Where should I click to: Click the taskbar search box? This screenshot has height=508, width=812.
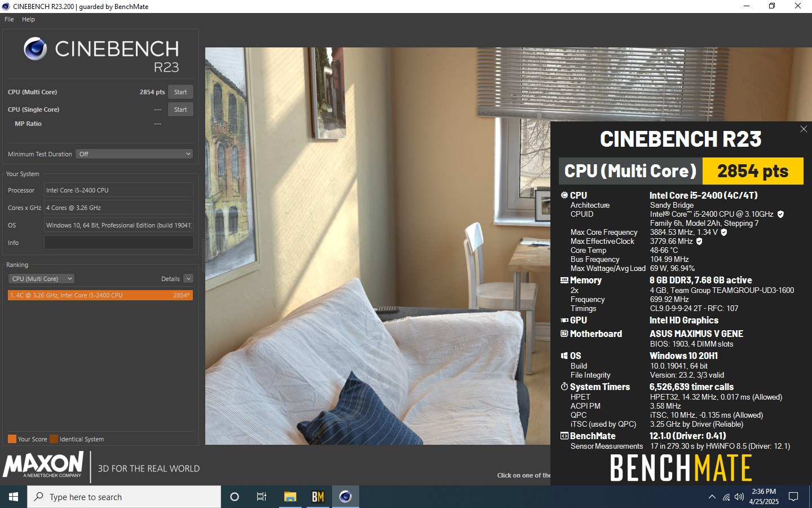(124, 497)
